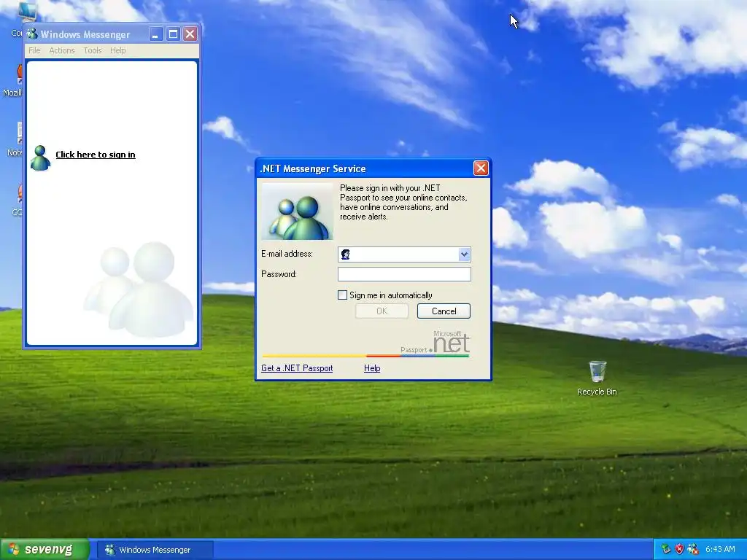
Task: Click the 6:43 AM clock in taskbar
Action: coord(720,549)
